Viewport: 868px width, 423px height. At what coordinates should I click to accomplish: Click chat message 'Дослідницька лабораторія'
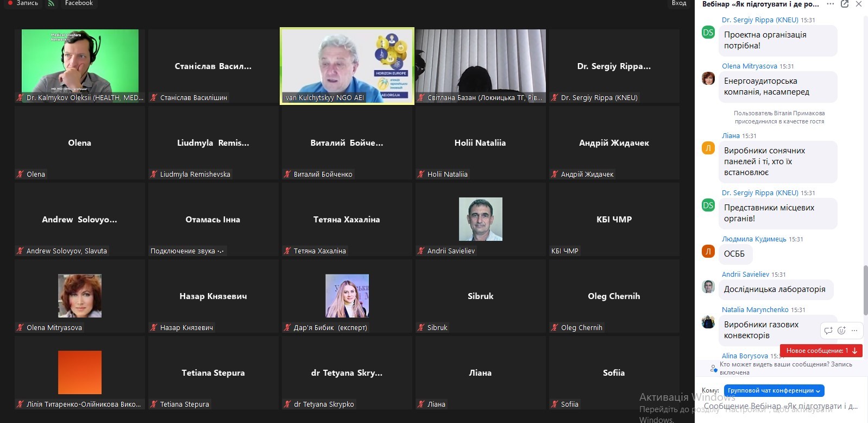point(776,289)
